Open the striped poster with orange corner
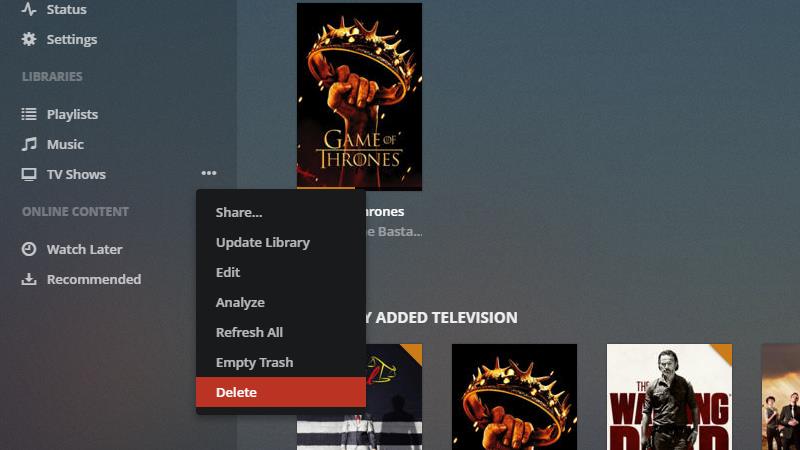The height and width of the screenshot is (450, 800). pos(394,397)
